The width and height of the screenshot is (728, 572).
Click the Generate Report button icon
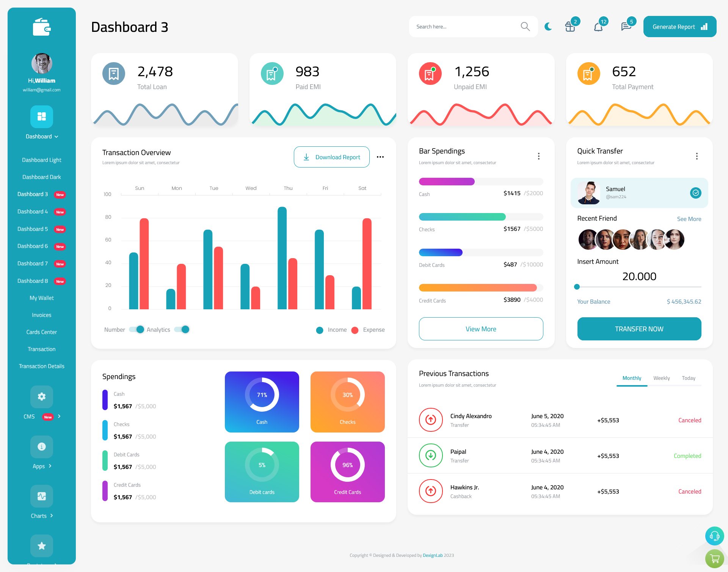(704, 27)
